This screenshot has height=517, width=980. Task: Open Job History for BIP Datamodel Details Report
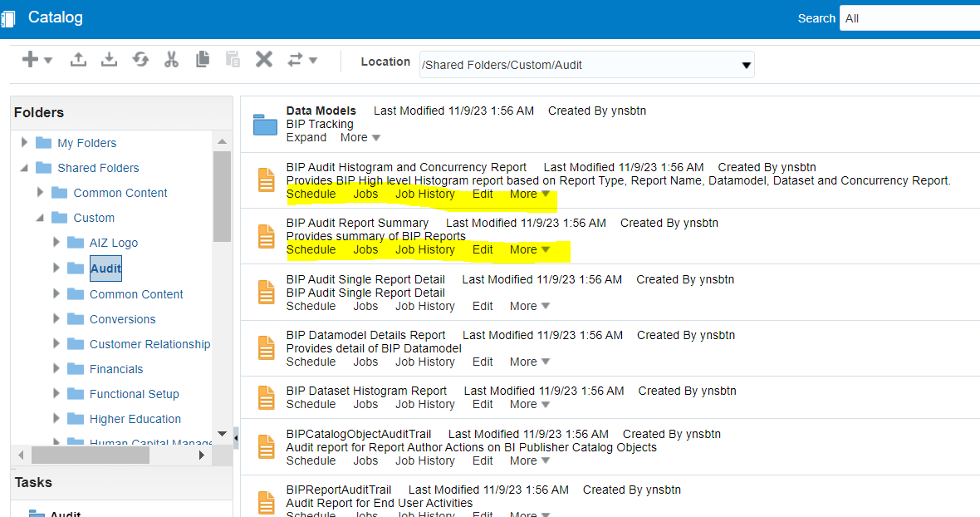(424, 362)
